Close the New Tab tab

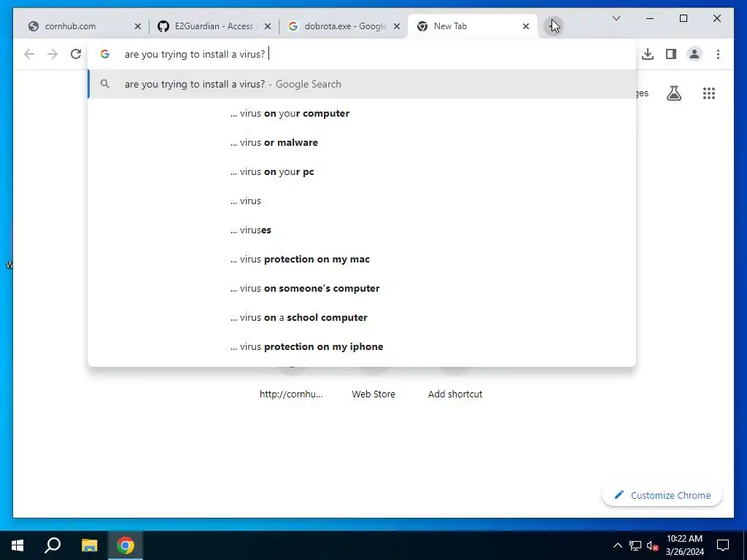(x=526, y=26)
